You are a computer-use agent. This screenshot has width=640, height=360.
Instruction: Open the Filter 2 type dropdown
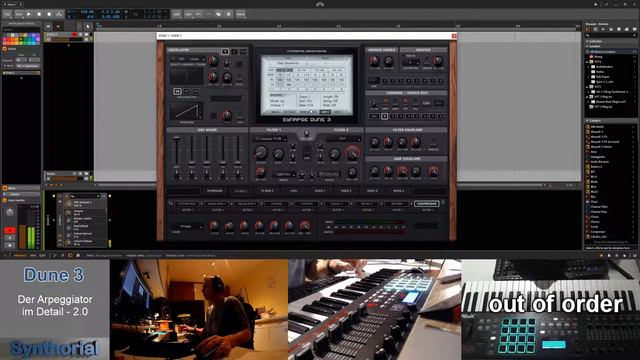[343, 139]
